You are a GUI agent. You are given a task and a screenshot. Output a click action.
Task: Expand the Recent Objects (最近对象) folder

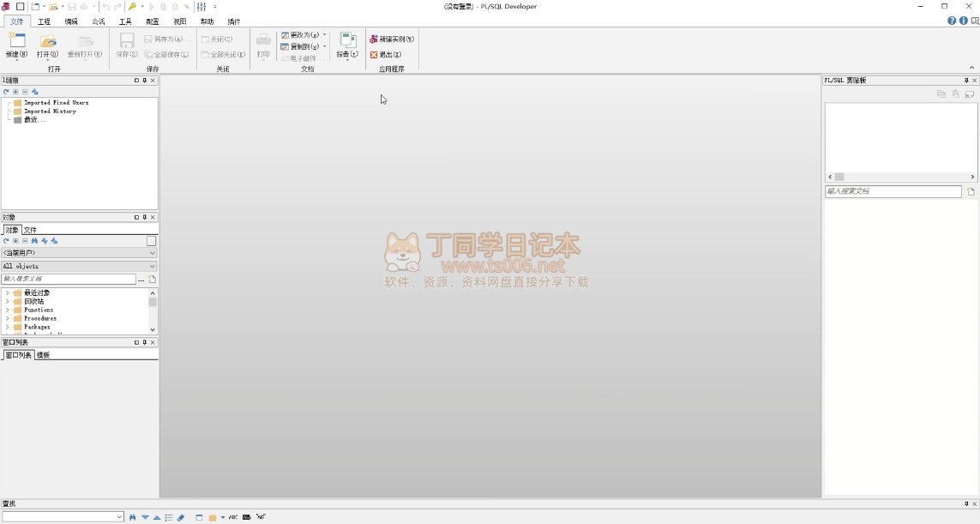click(x=8, y=292)
